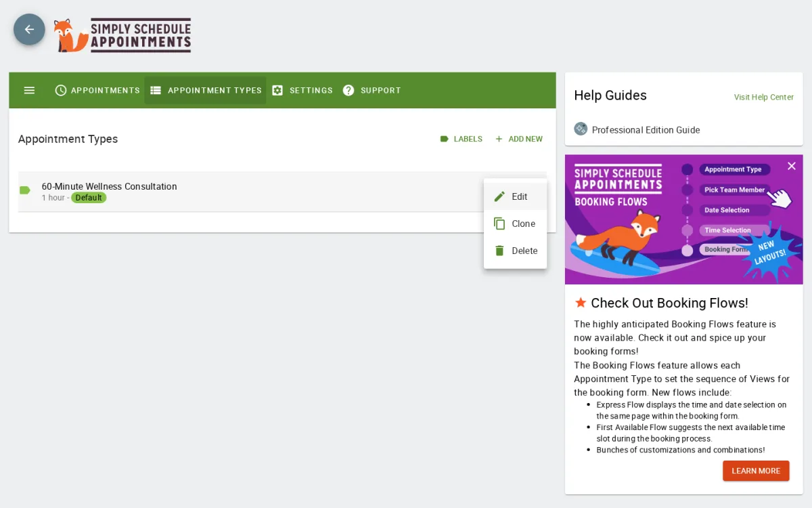Choose Edit from the context menu
Screen dimensions: 812x508
[515, 196]
